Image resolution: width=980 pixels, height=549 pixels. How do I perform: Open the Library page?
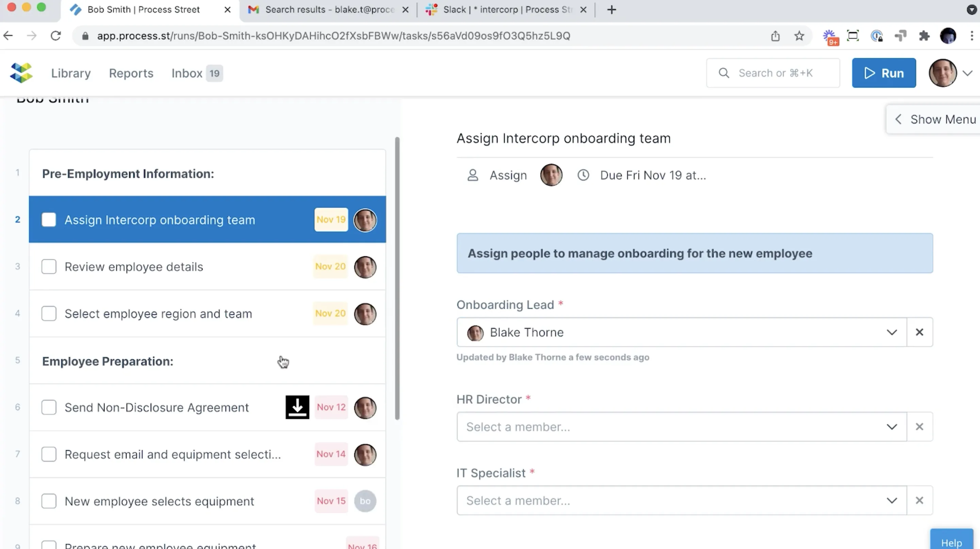[71, 73]
